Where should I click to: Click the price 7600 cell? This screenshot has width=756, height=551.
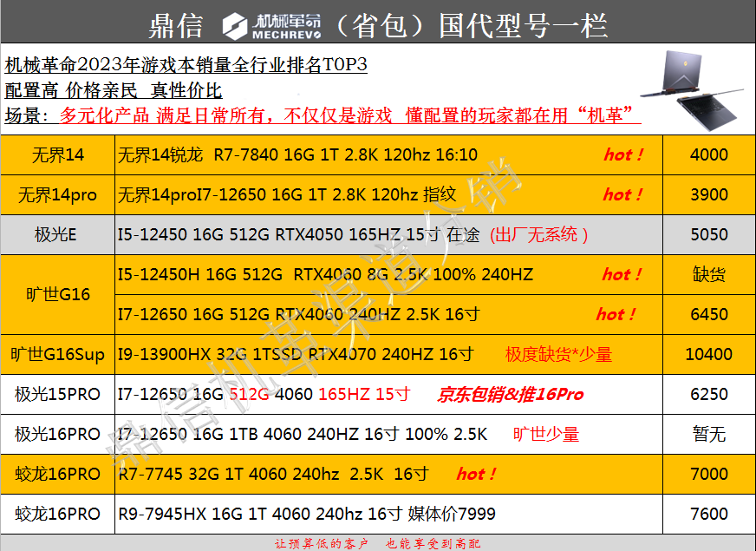pos(709,514)
